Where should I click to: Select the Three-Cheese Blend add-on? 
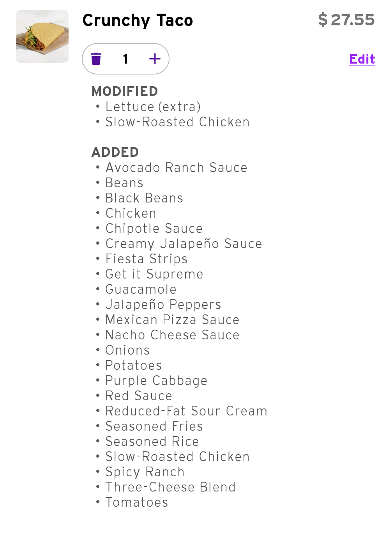click(x=170, y=487)
